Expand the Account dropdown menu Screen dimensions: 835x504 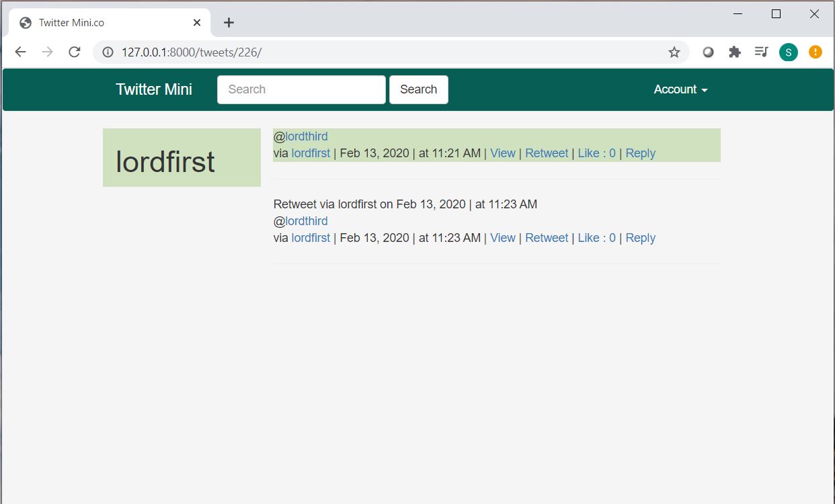click(680, 89)
